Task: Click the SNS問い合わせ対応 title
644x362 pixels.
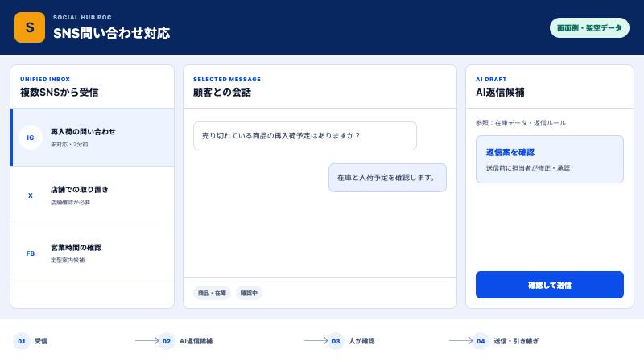Action: [111, 33]
